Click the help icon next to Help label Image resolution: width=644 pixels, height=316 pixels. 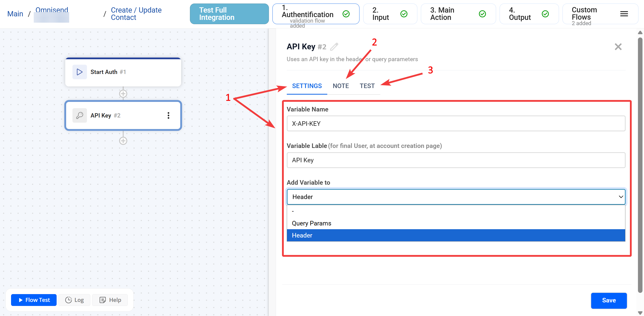pyautogui.click(x=102, y=300)
